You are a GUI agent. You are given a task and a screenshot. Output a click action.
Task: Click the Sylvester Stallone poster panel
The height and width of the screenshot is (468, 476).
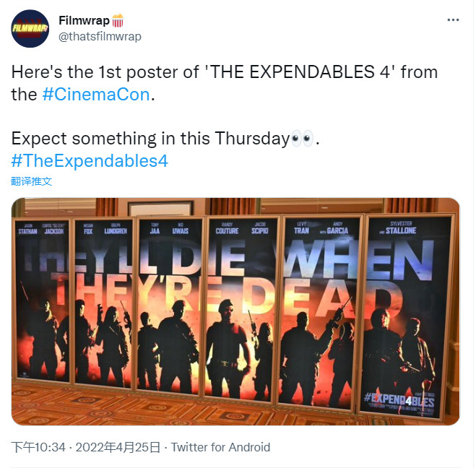[x=402, y=303]
